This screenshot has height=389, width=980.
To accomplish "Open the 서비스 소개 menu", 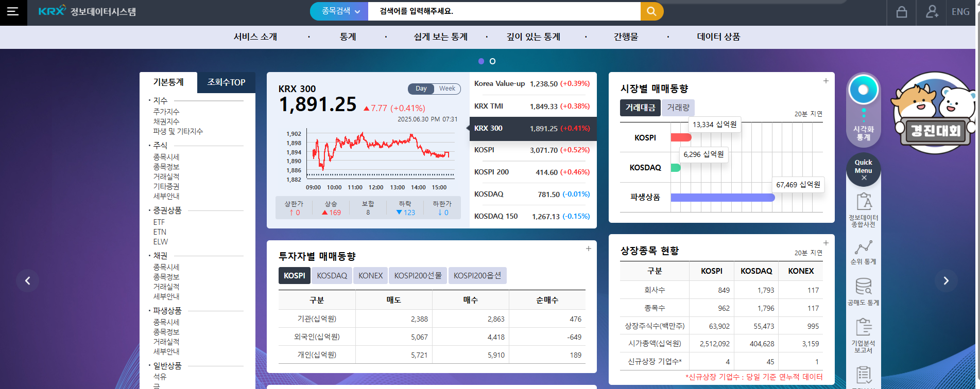I will (x=255, y=37).
